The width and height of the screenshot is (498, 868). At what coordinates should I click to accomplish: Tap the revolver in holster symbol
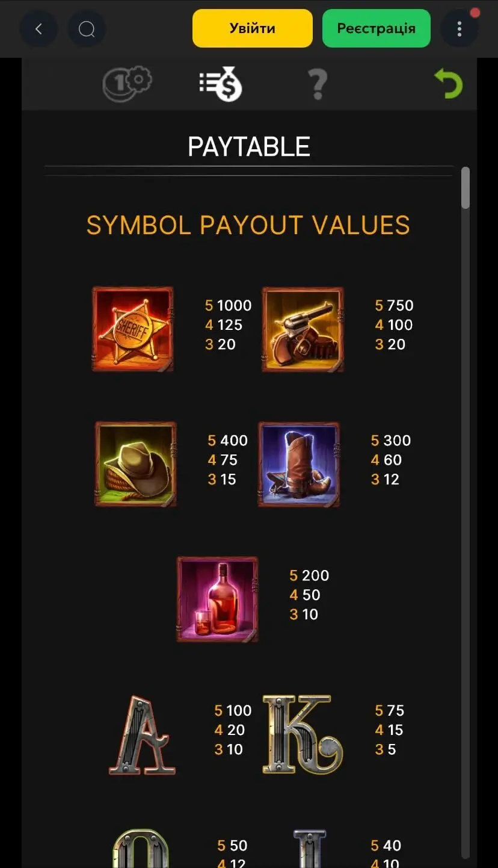[303, 329]
